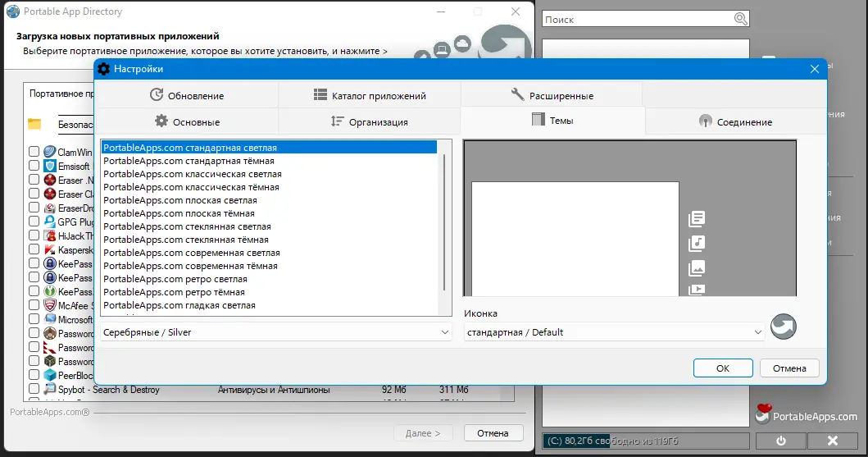Select PortableApps.com современная светлая theme
868x457 pixels.
click(x=269, y=253)
